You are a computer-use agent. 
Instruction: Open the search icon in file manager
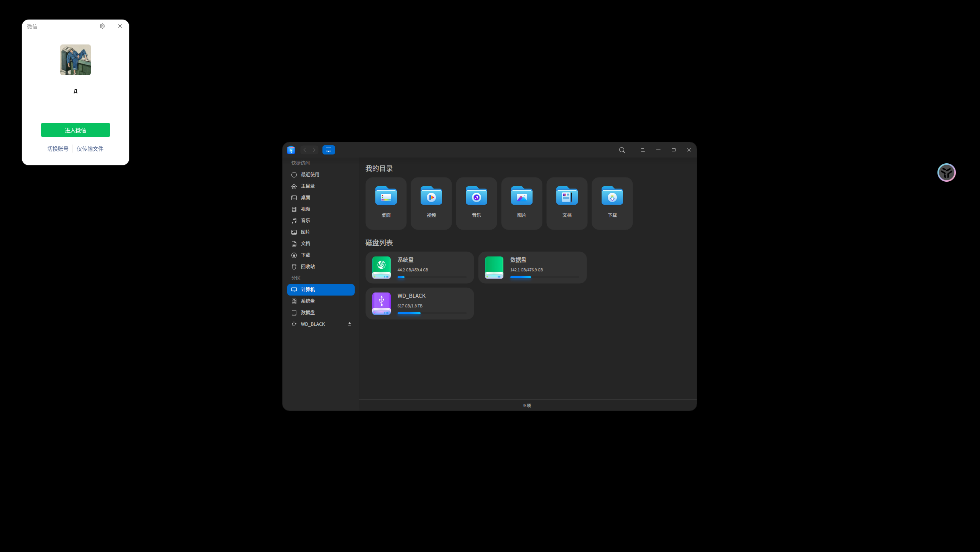click(x=622, y=150)
